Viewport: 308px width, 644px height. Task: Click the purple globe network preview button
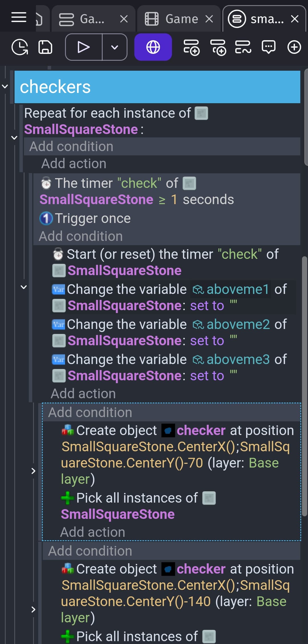point(153,47)
